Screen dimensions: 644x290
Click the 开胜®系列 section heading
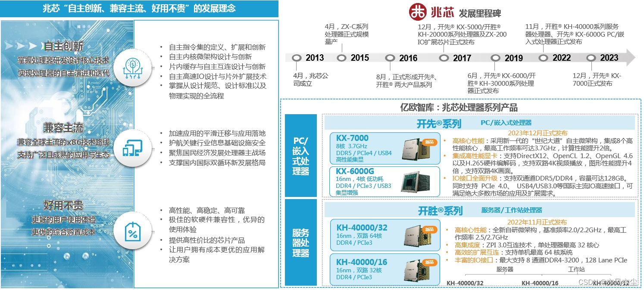(x=440, y=211)
